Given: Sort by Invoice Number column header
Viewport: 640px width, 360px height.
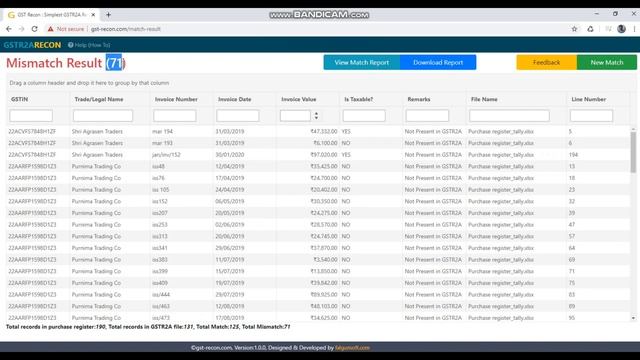Looking at the screenshot, I should point(176,99).
